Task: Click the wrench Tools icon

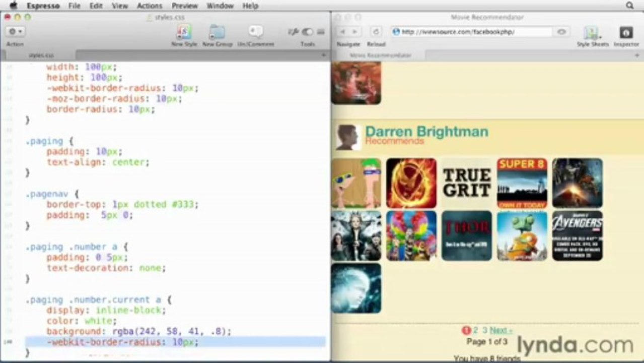Action: [293, 32]
